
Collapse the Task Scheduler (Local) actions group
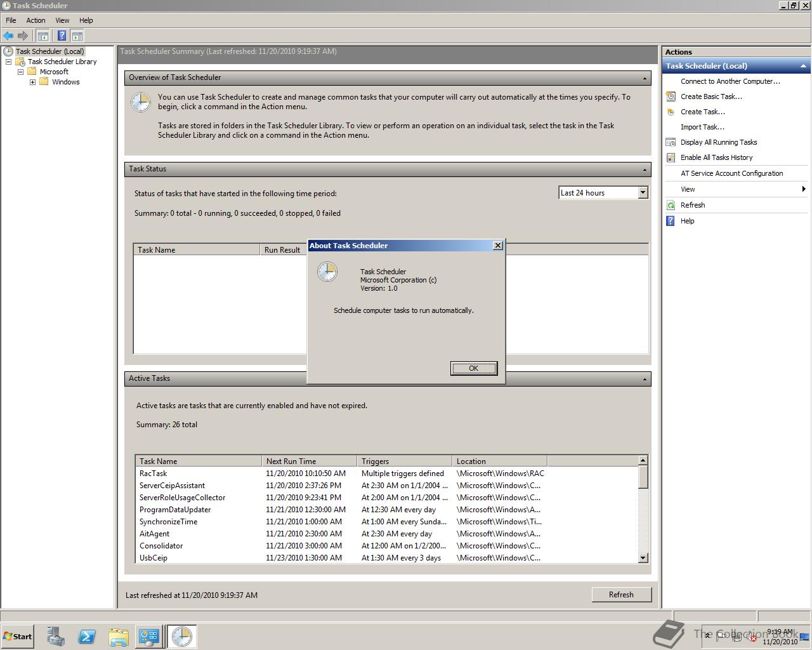[x=802, y=66]
